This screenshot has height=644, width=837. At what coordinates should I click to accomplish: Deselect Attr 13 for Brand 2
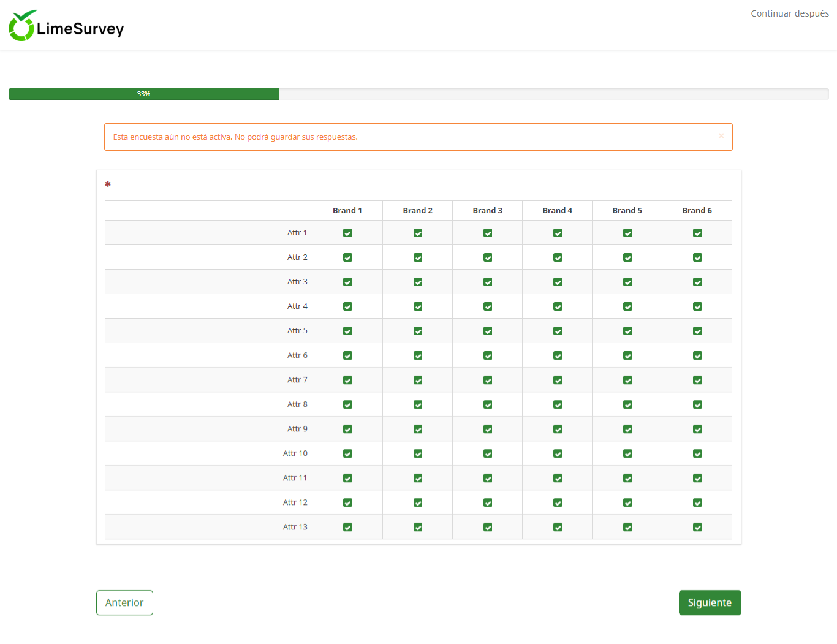point(418,527)
